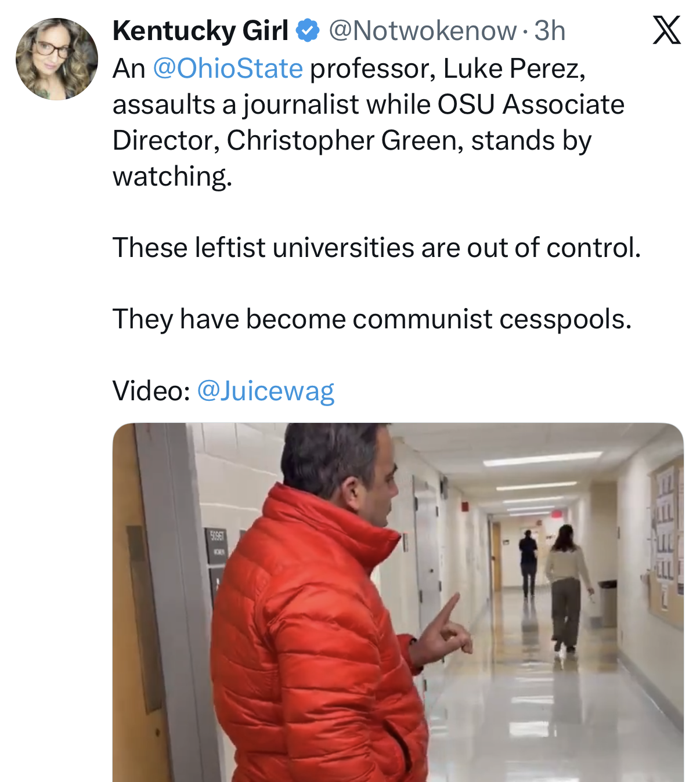
Task: Click the woman walking down the hallway
Action: coord(565,586)
